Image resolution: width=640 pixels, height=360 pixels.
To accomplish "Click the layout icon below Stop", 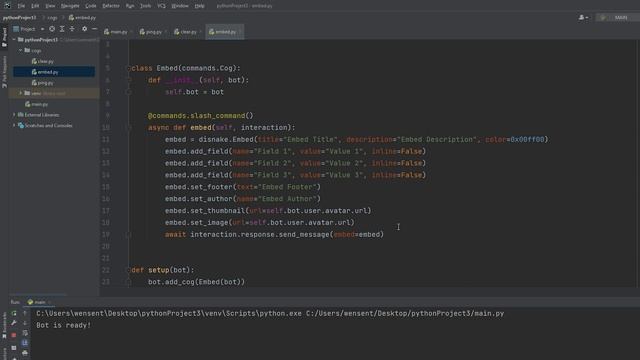I will [x=13, y=348].
